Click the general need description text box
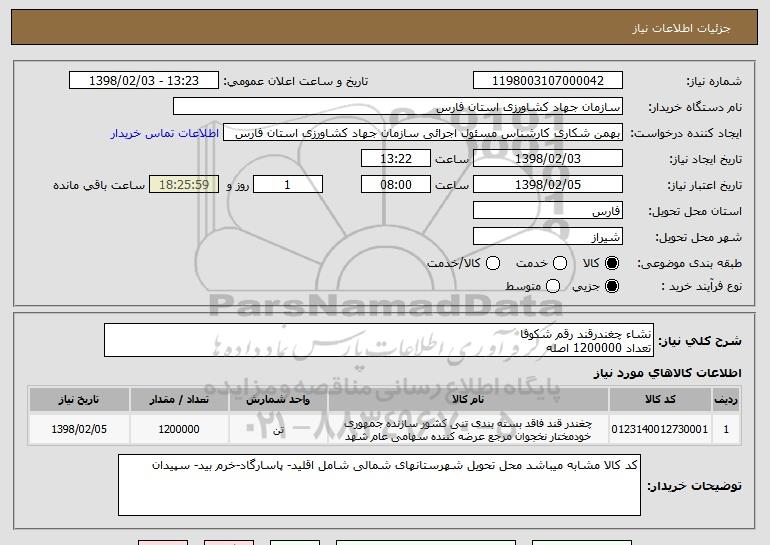Screen dimensions: 770x545 coord(379,340)
